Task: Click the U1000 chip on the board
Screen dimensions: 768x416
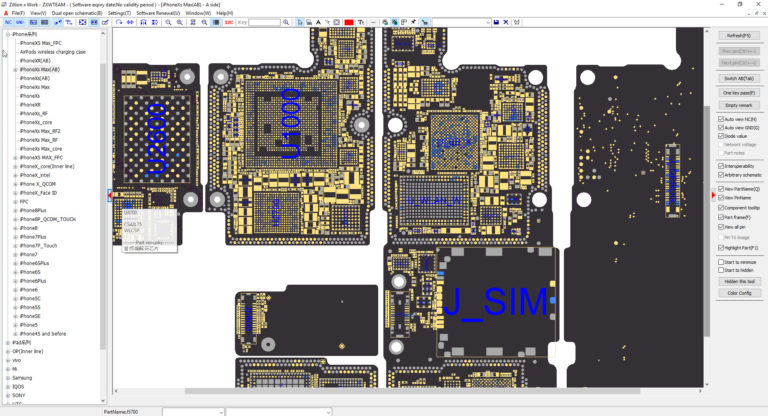Action: 291,123
